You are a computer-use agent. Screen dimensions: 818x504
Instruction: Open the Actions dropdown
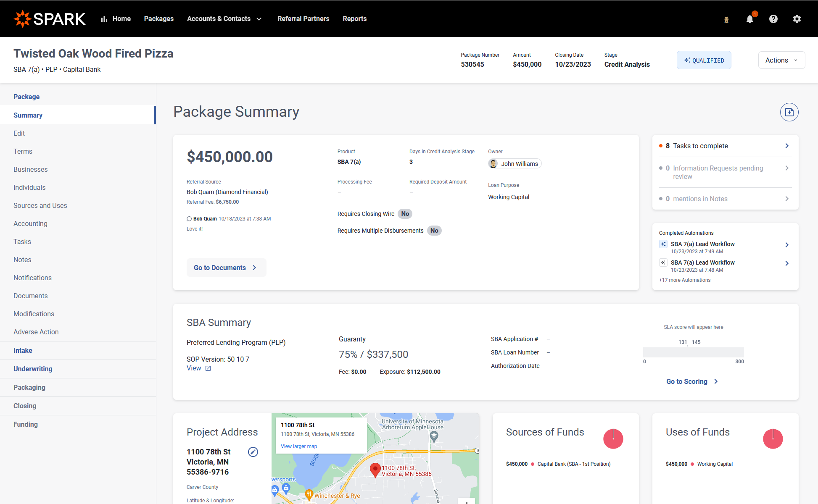[x=782, y=60]
